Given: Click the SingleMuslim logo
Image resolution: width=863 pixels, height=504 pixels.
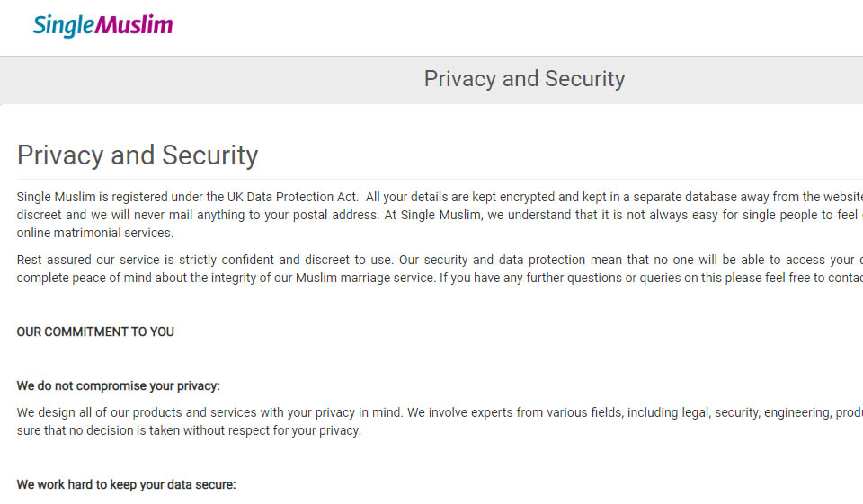Looking at the screenshot, I should (x=102, y=25).
